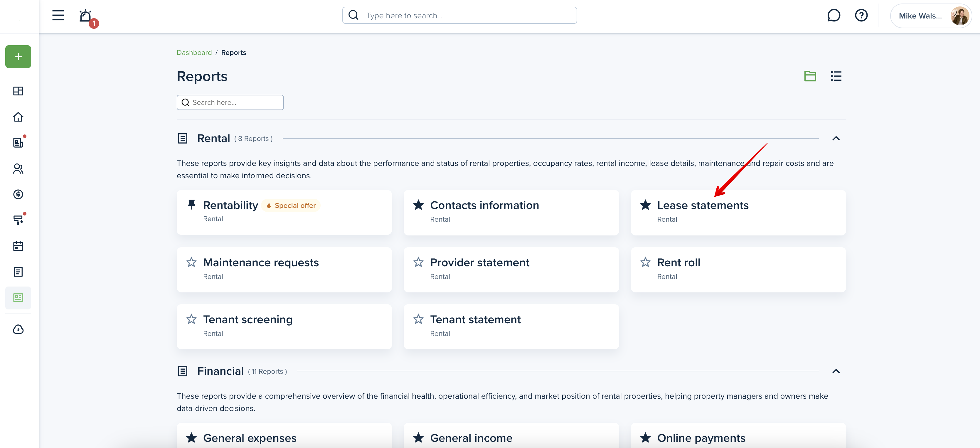Focus the top global search field
The height and width of the screenshot is (448, 980).
point(459,15)
